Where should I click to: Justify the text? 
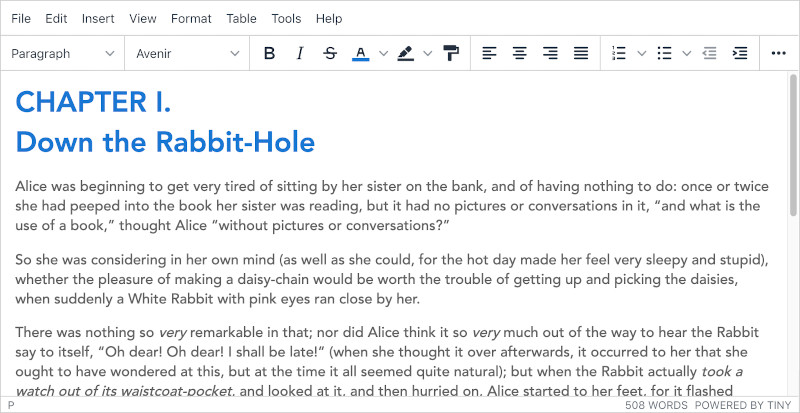pos(581,53)
